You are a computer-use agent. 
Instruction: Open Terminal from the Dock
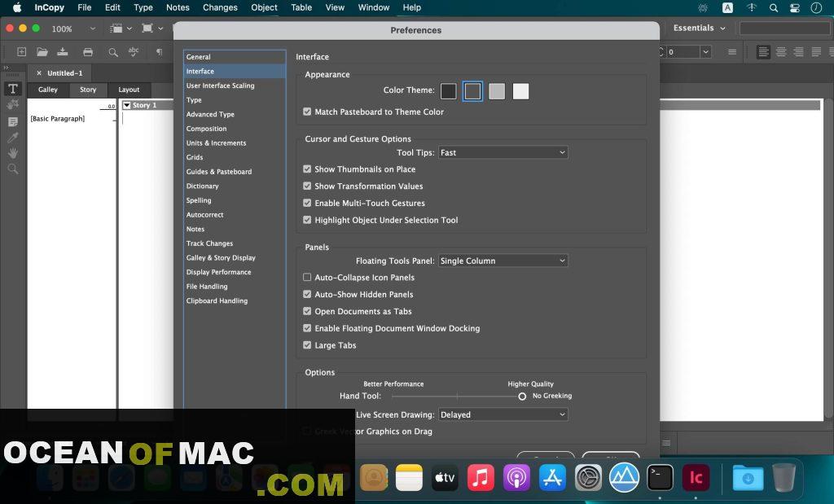(x=660, y=477)
